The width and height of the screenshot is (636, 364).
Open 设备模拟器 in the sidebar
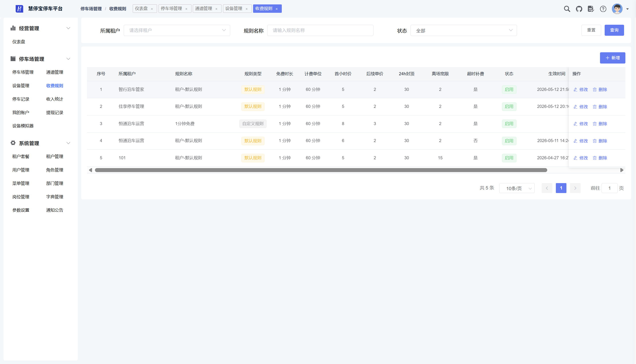coord(23,126)
